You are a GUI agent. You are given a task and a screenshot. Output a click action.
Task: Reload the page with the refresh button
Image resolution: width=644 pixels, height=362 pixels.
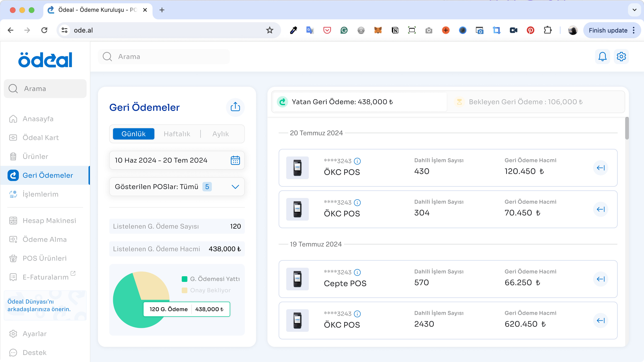click(44, 30)
